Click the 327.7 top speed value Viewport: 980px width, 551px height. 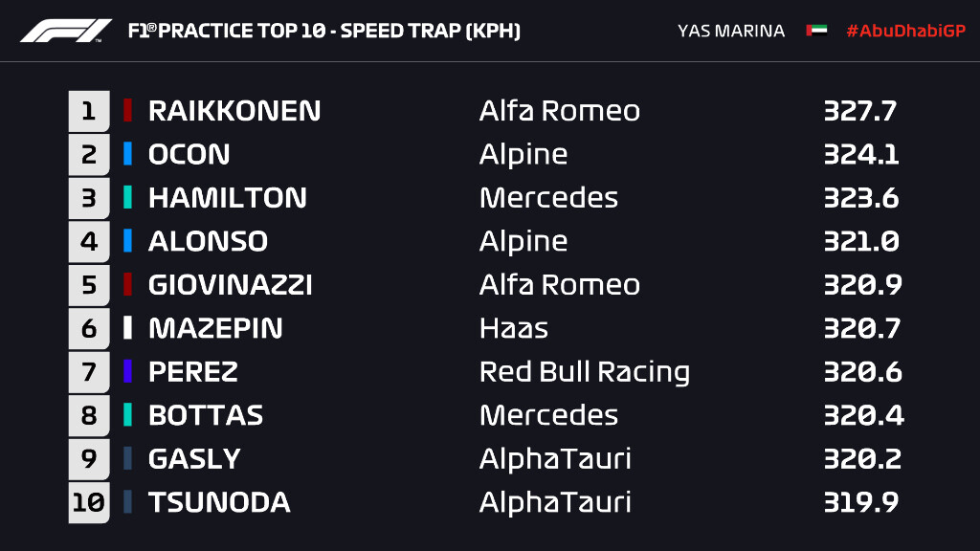[859, 111]
